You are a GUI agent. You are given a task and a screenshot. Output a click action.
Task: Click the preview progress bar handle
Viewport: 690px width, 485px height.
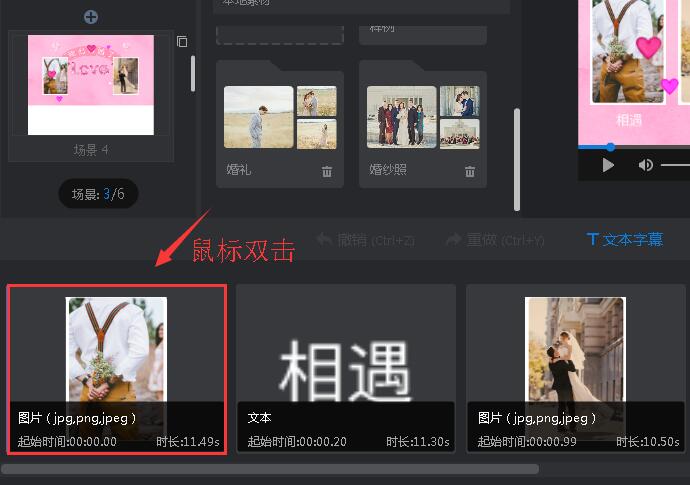tap(610, 147)
